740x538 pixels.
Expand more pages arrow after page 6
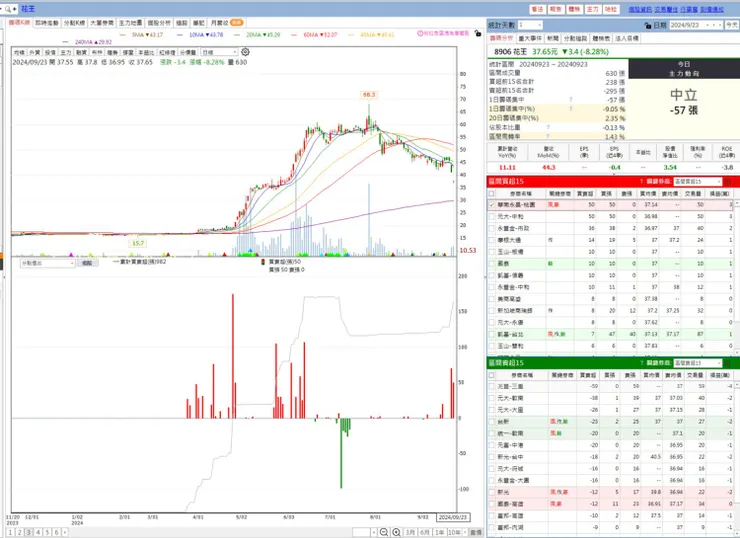[65, 532]
